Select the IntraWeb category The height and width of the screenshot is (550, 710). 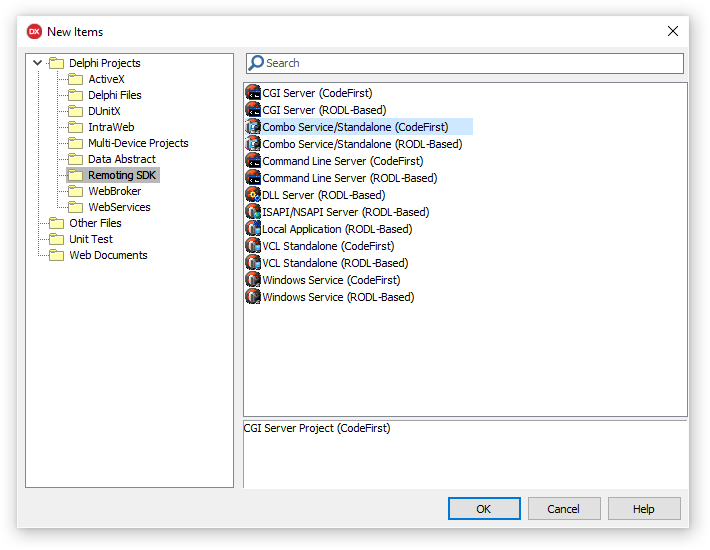(x=111, y=127)
